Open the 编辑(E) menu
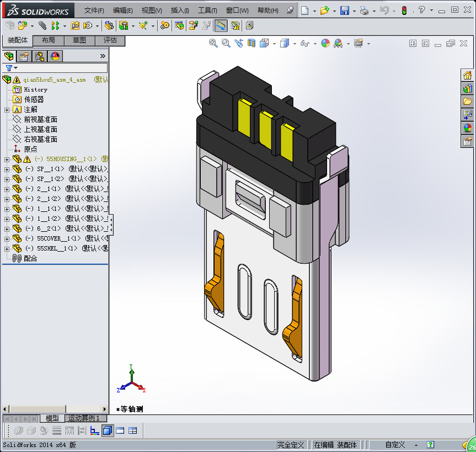The height and width of the screenshot is (452, 476). click(x=122, y=10)
